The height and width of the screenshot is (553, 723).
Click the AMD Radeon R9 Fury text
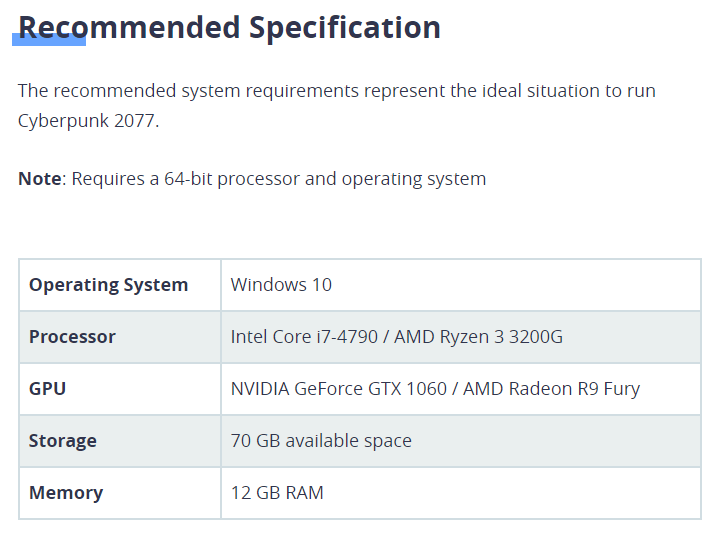(x=551, y=389)
